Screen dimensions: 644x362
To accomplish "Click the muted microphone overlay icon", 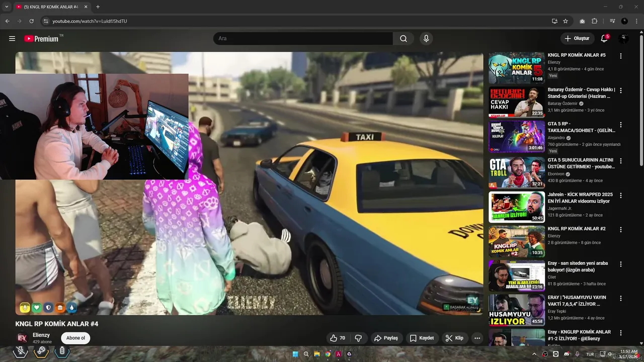I will tap(20, 351).
